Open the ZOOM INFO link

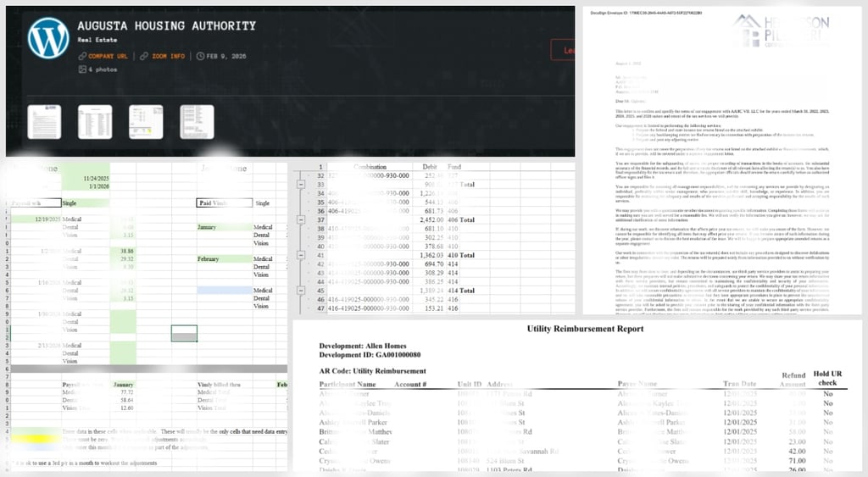[169, 57]
